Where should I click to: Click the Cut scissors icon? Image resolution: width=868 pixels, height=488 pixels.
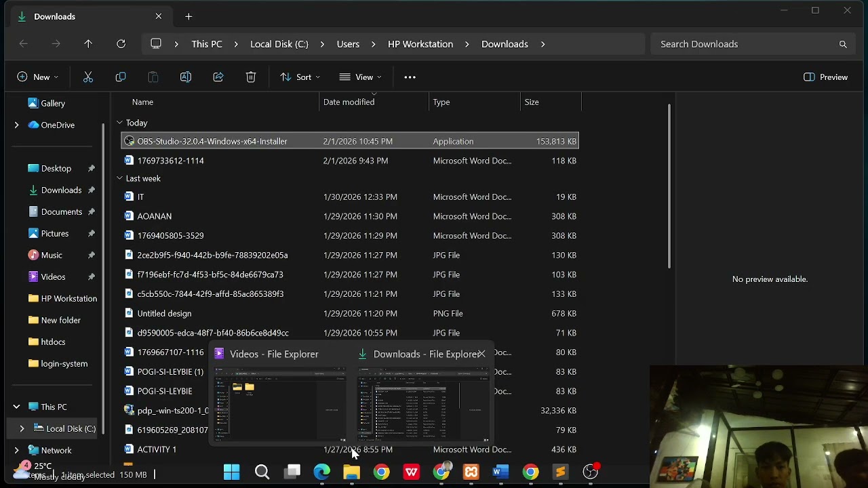(x=88, y=77)
